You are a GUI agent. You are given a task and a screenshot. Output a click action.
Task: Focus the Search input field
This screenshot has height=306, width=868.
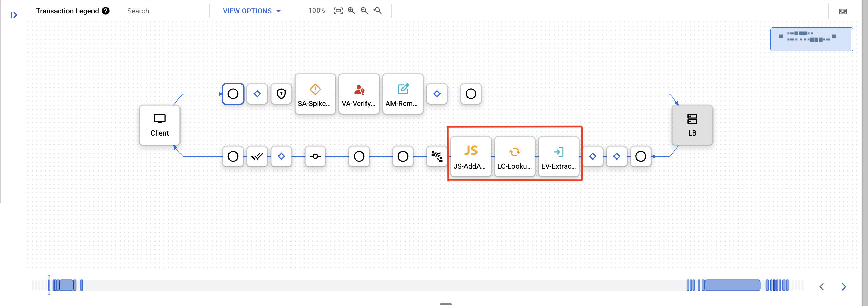point(164,11)
